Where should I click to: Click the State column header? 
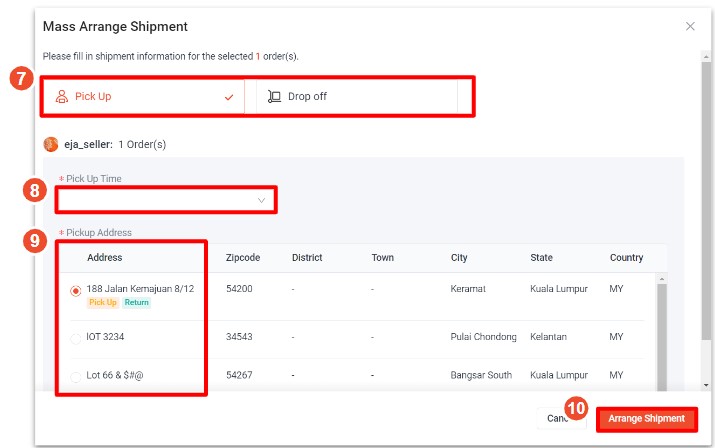click(541, 257)
